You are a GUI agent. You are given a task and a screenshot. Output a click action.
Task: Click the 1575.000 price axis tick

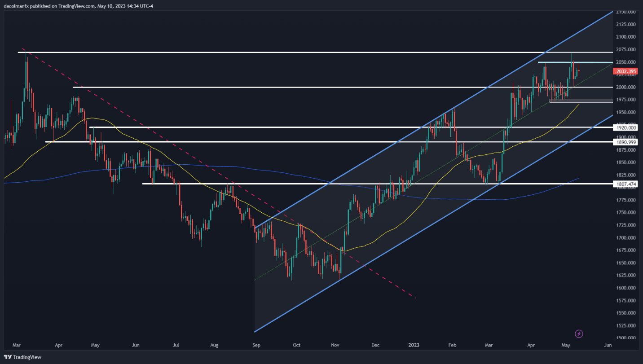627,300
